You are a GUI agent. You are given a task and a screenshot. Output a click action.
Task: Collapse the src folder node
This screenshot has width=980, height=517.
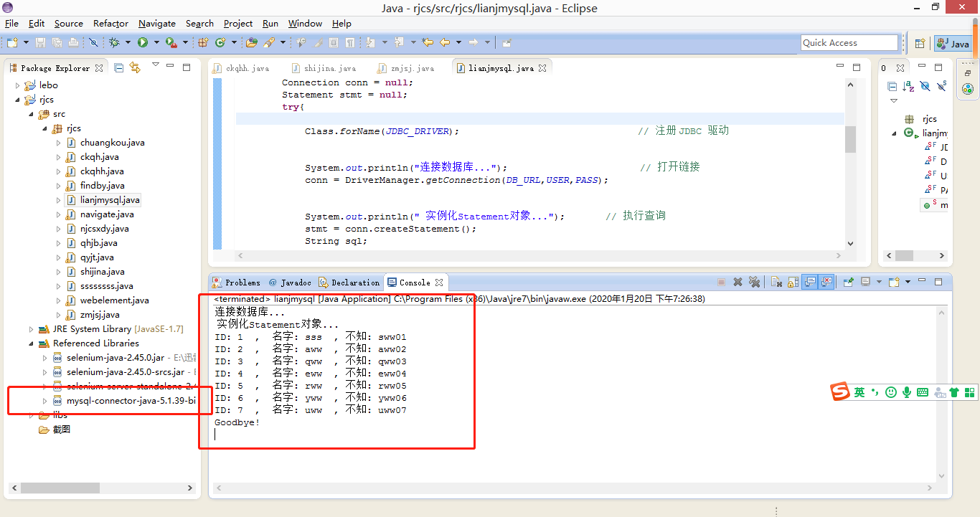click(x=31, y=114)
